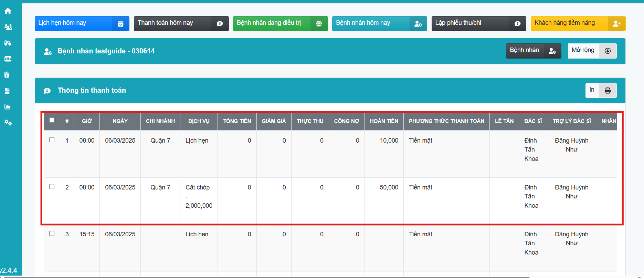Screen dimensions: 644x278
Task: Click the Lập phiếu thu/chi button
Action: (x=478, y=23)
